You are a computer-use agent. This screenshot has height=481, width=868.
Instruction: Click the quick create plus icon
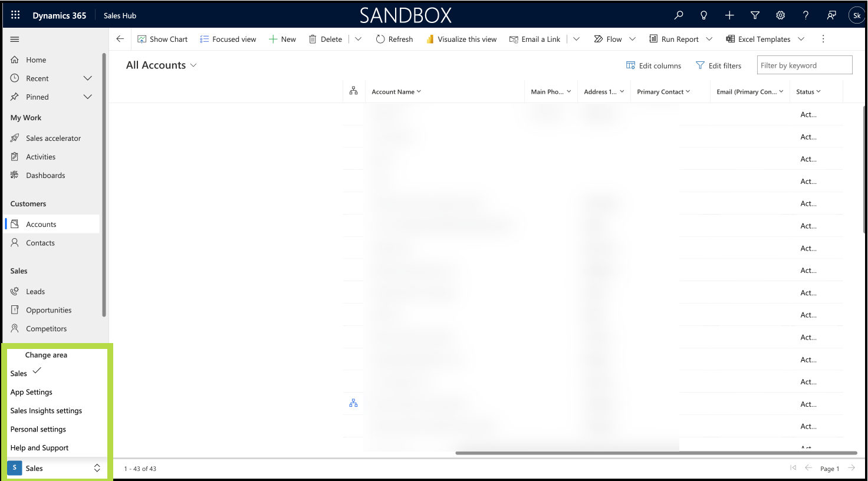[x=729, y=15]
